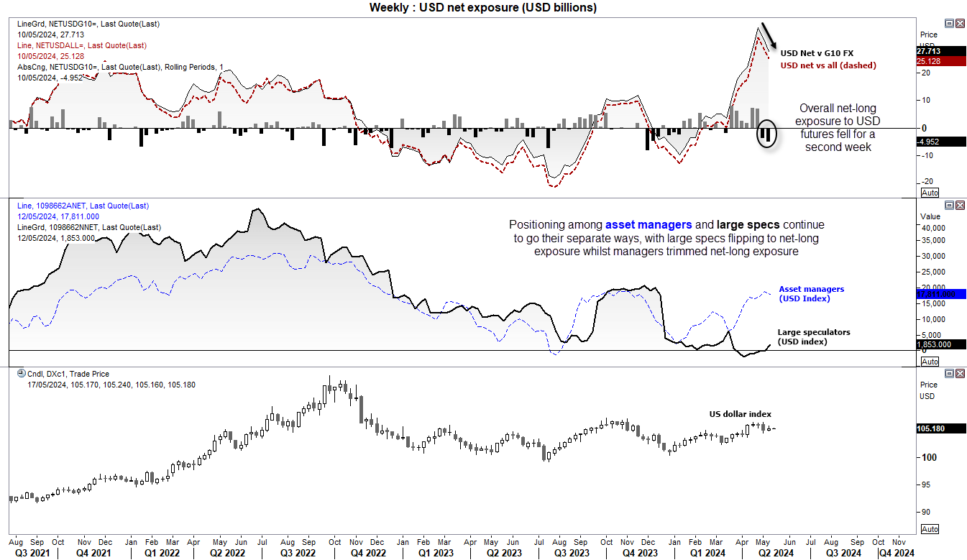967x560 pixels.
Task: Select the USD net vs all (dashed) label
Action: (x=828, y=65)
